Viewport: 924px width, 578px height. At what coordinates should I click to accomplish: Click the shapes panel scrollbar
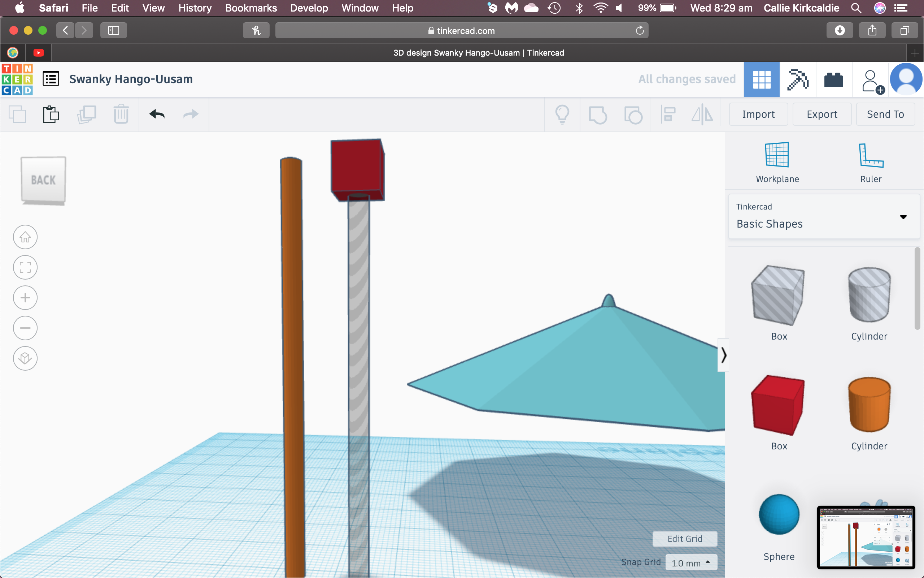coord(917,289)
